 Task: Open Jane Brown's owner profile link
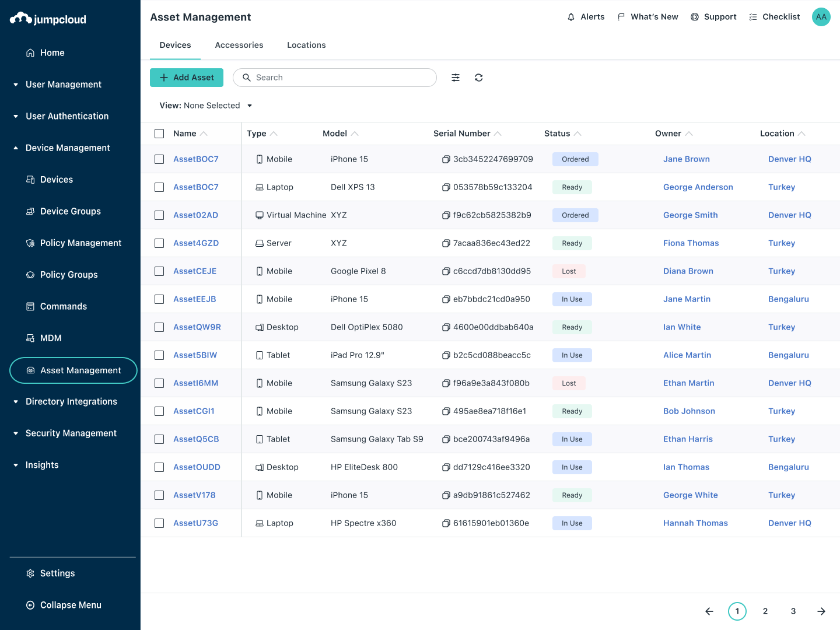687,159
